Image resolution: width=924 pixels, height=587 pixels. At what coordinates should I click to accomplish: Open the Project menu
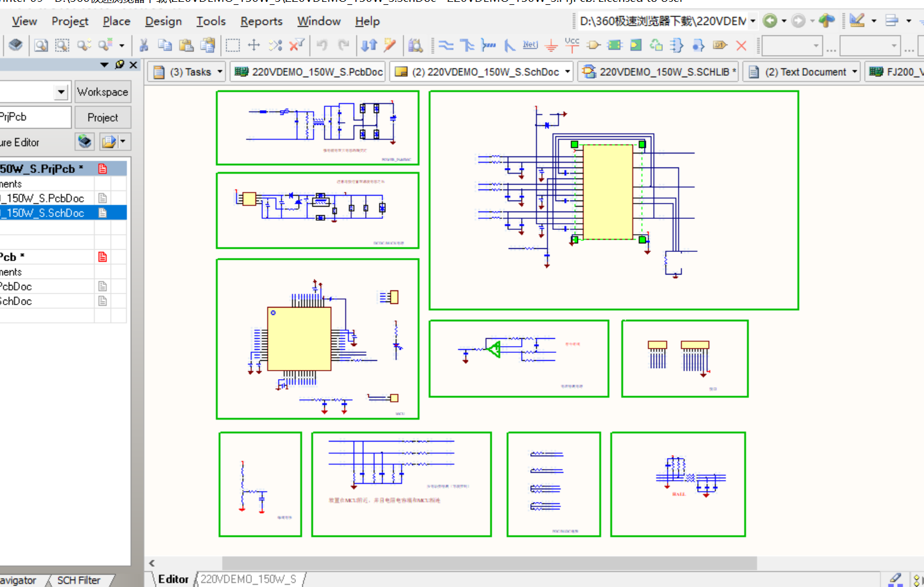[x=70, y=21]
